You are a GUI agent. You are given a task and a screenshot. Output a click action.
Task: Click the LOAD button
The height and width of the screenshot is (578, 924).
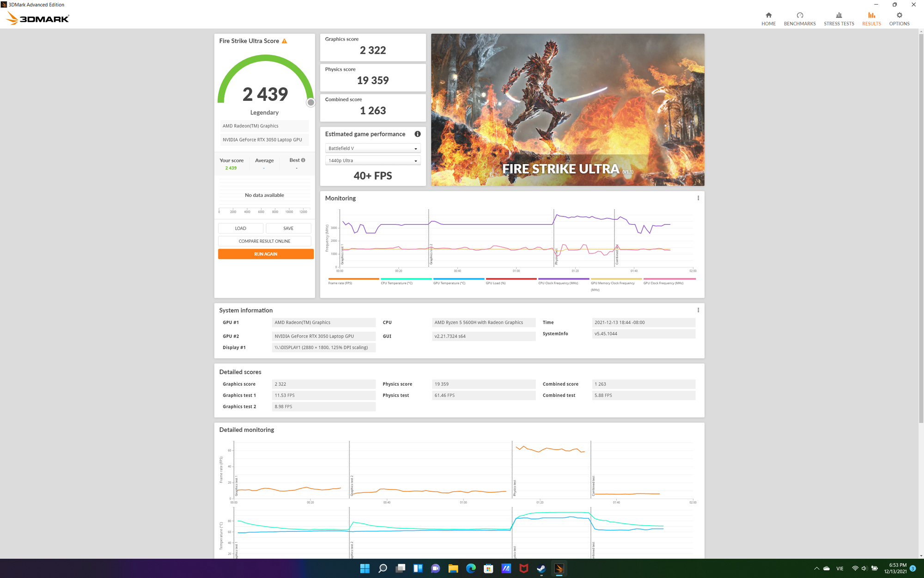[x=241, y=228]
